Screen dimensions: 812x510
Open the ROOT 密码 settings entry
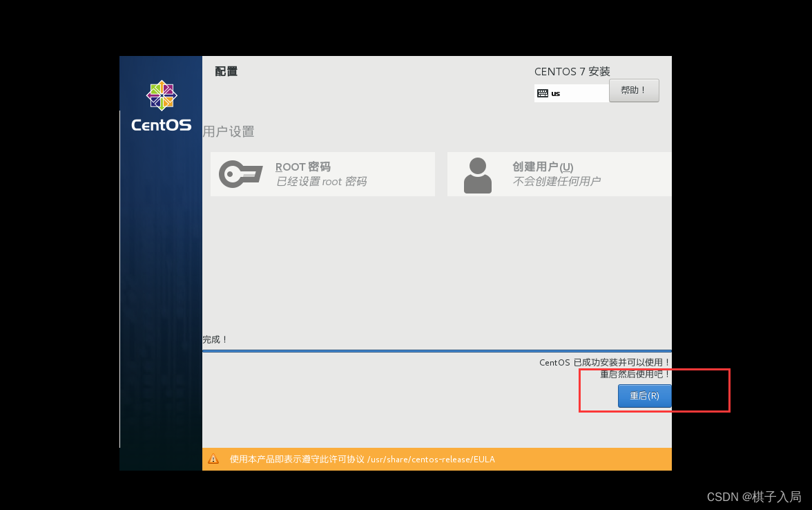322,174
